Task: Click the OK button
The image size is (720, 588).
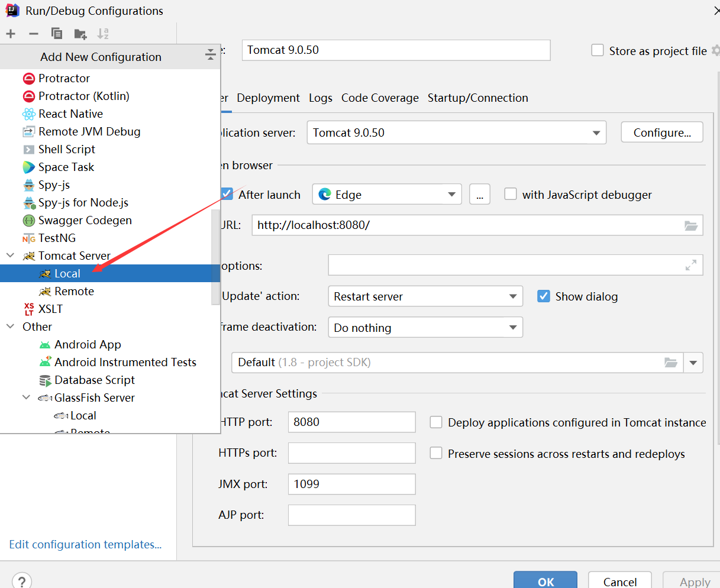Action: click(x=545, y=580)
